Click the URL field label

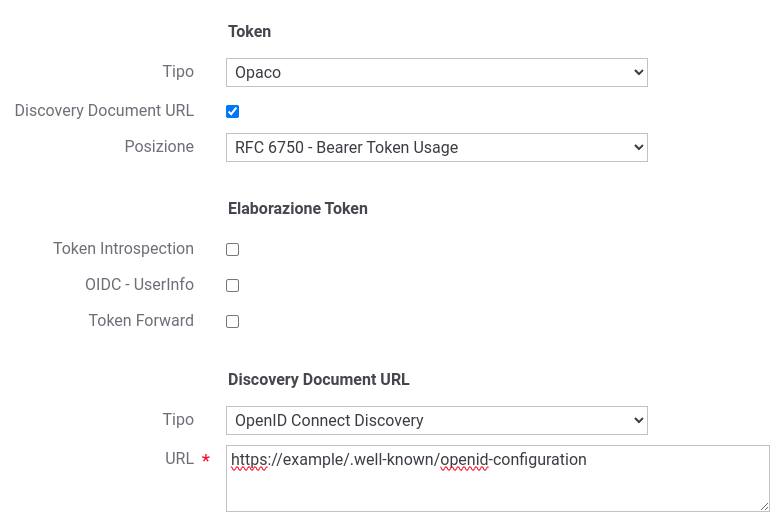179,458
